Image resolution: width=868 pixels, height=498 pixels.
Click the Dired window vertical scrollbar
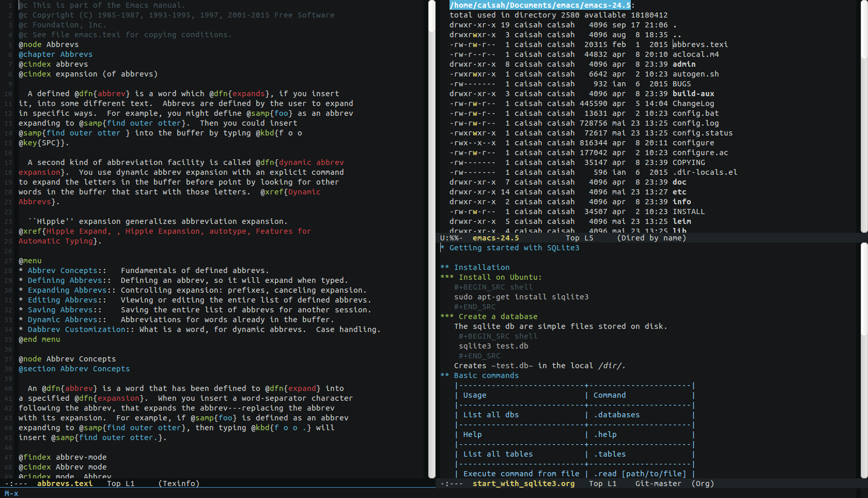864,116
